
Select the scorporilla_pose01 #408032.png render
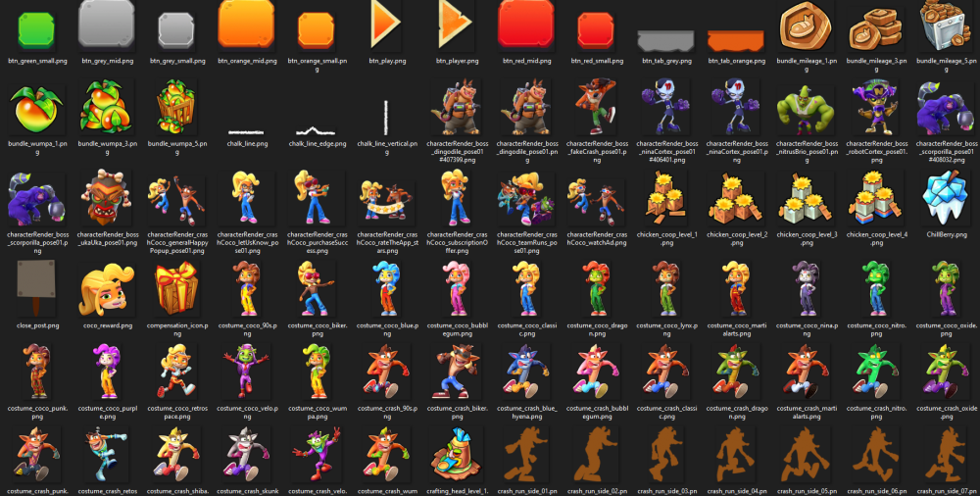(x=946, y=108)
